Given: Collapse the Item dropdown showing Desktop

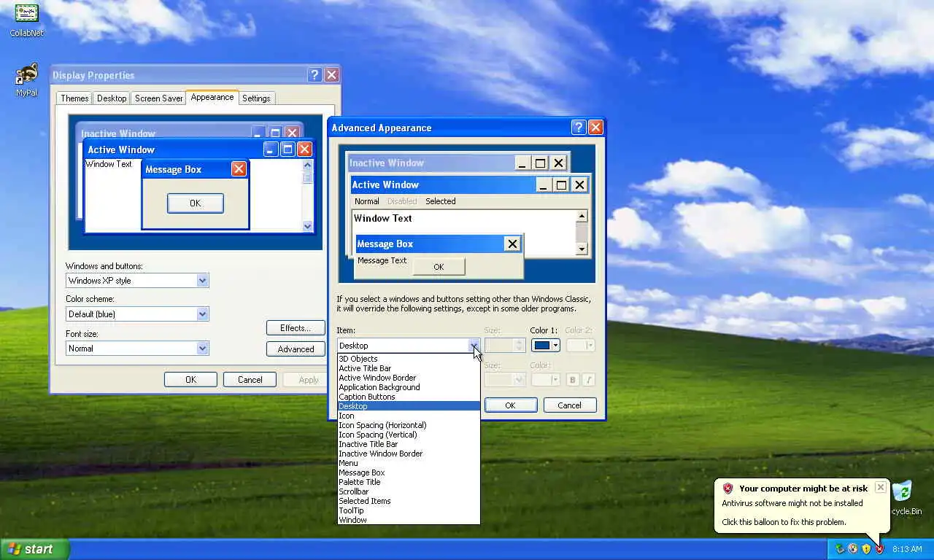Looking at the screenshot, I should [474, 345].
